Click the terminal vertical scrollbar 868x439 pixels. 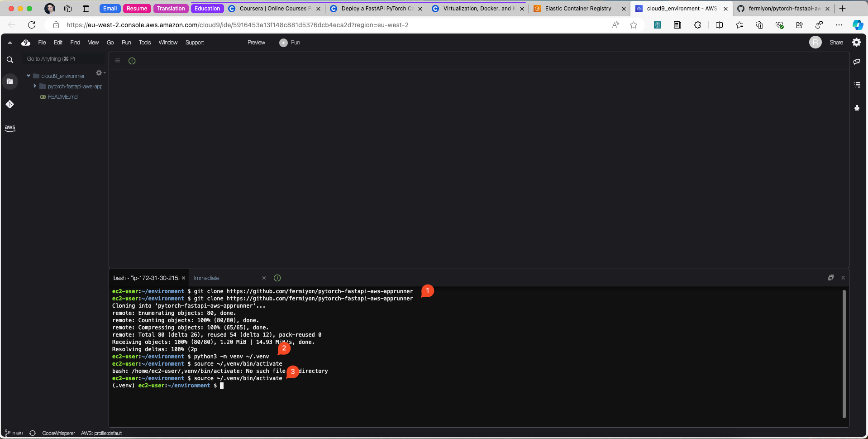click(x=844, y=354)
